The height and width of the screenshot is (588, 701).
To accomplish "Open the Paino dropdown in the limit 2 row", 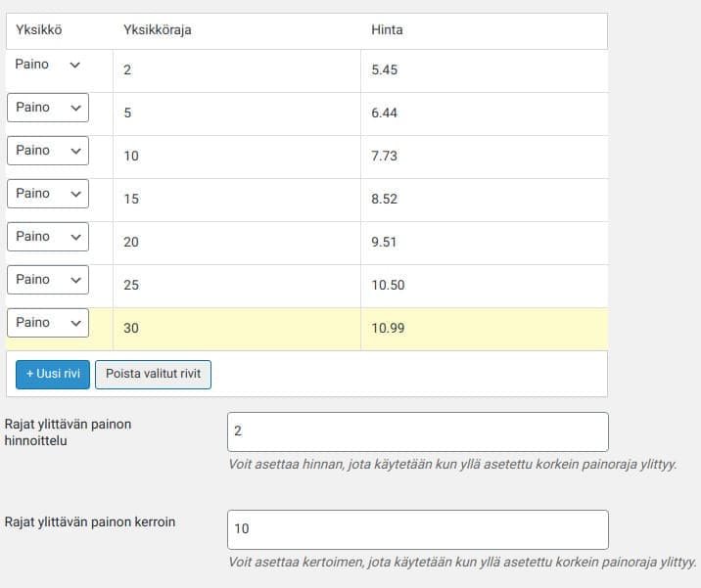I will [x=48, y=65].
